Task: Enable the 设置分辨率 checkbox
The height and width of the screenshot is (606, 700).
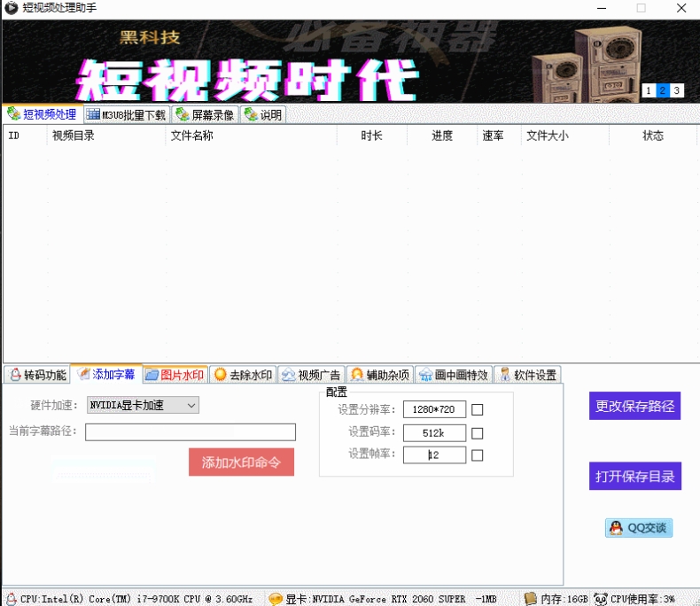Action: tap(478, 409)
